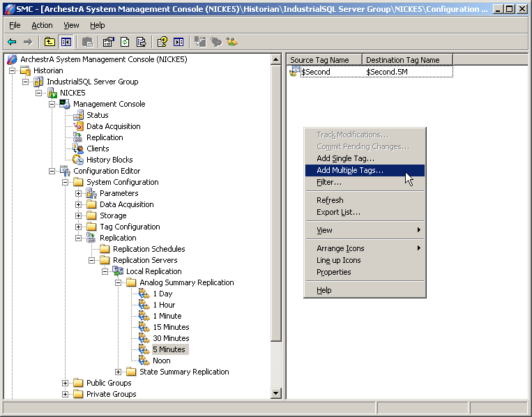Click the Configuration Editor node icon
Screen dimensions: 532x417
(65, 171)
